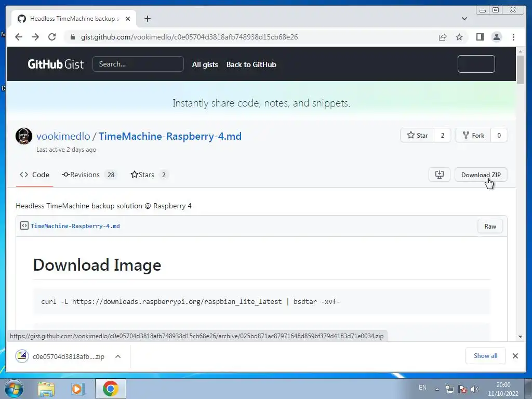This screenshot has height=399, width=532.
Task: Click the empty outlined button in header
Action: 476,64
